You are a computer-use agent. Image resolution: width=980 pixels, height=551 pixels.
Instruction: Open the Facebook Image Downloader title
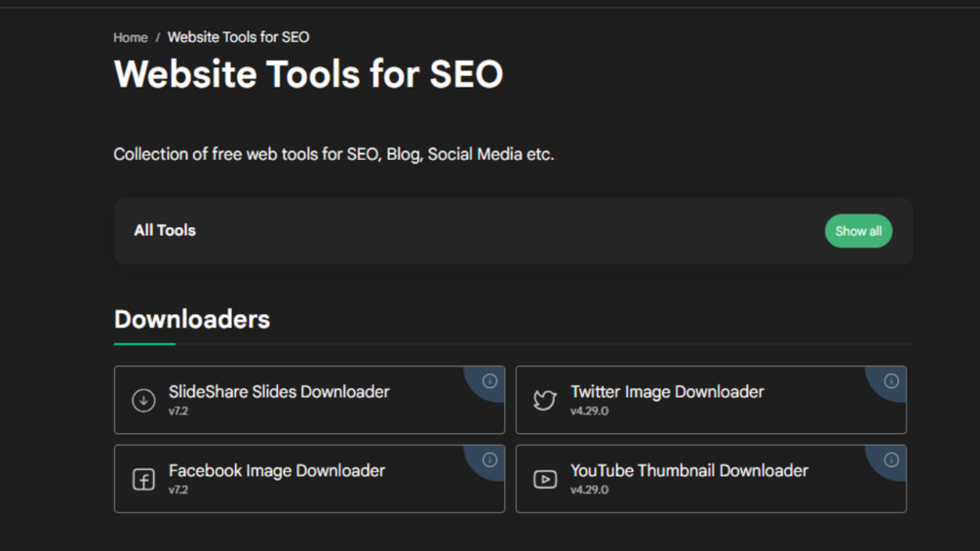277,471
